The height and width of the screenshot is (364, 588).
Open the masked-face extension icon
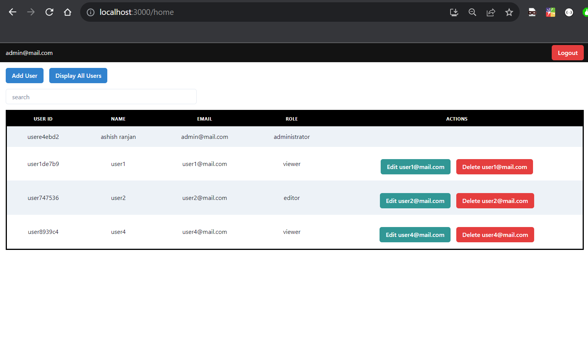pyautogui.click(x=532, y=12)
